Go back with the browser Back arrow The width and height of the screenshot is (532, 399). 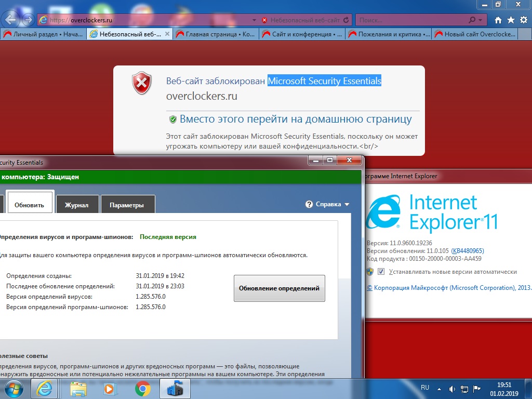[10, 20]
